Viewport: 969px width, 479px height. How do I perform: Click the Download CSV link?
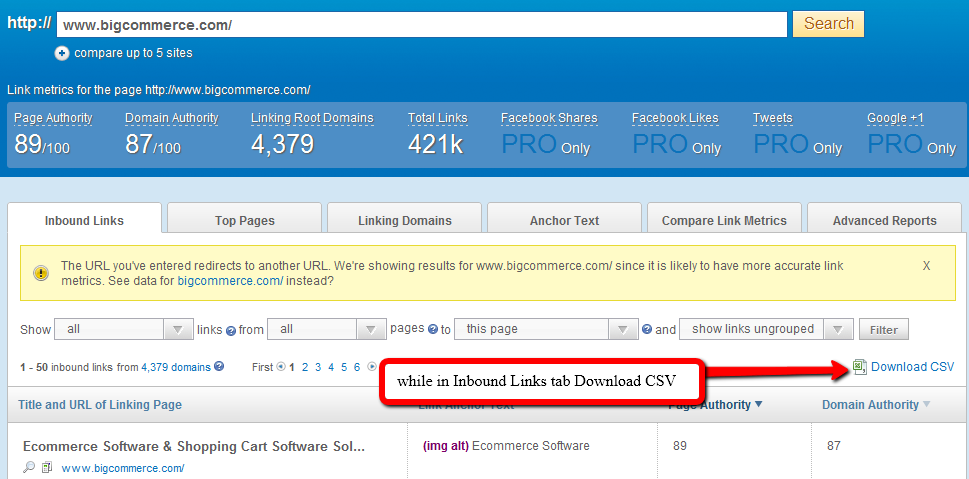pyautogui.click(x=912, y=367)
